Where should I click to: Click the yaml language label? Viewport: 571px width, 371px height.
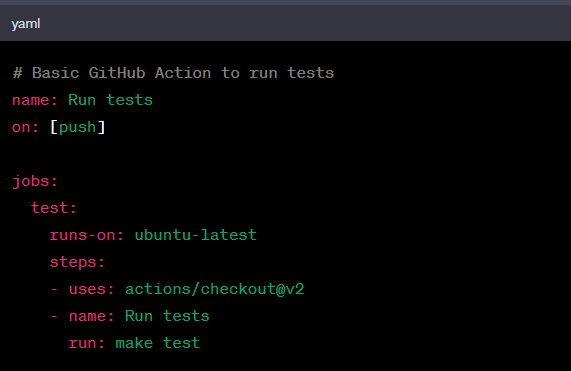(25, 24)
